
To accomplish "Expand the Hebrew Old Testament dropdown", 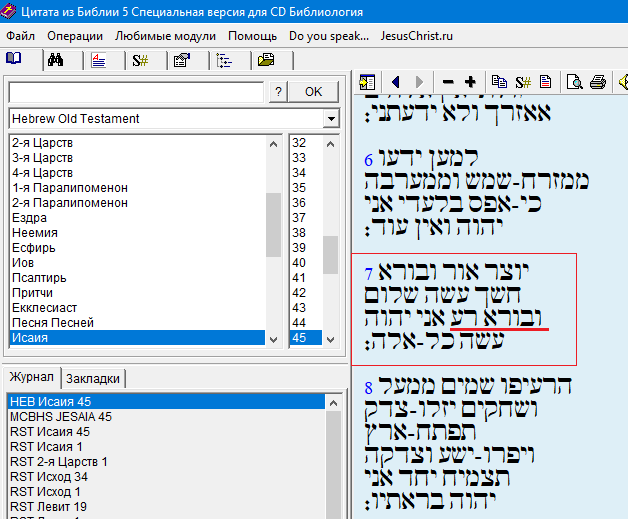I will [331, 119].
